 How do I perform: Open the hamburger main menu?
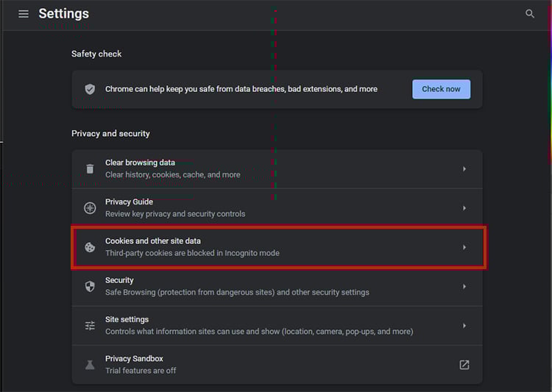(24, 14)
